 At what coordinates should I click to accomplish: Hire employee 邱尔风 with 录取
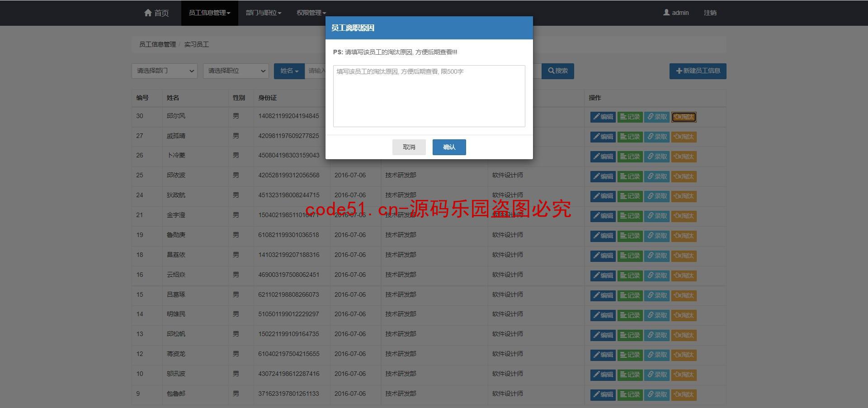(x=656, y=117)
